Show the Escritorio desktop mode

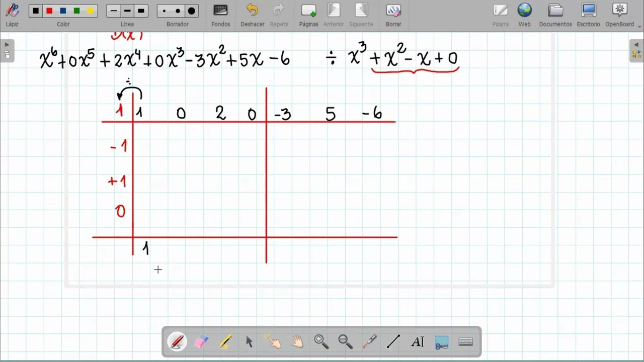pos(588,15)
